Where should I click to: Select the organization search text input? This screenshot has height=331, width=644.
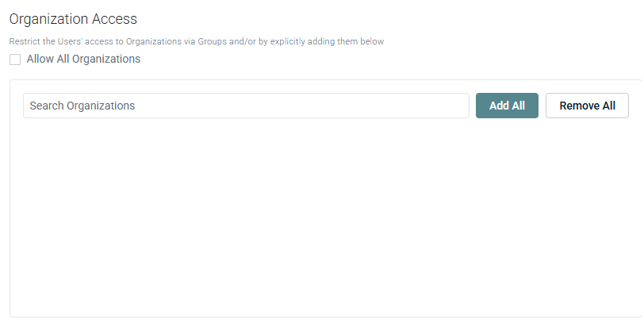[246, 106]
